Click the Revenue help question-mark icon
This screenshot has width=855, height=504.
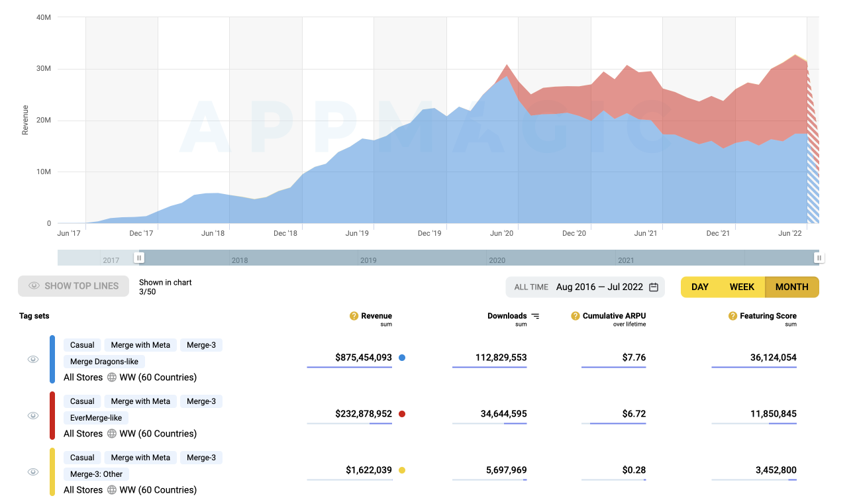pyautogui.click(x=354, y=316)
